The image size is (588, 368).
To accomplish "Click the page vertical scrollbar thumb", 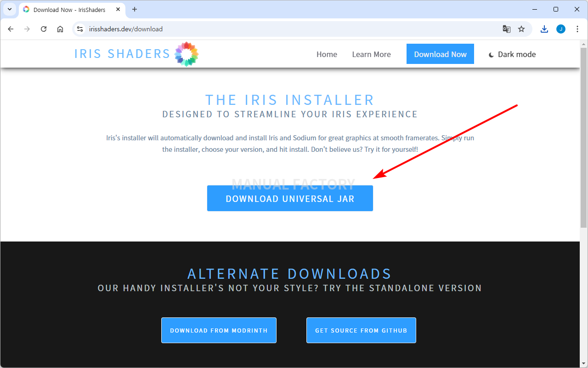I will click(584, 137).
